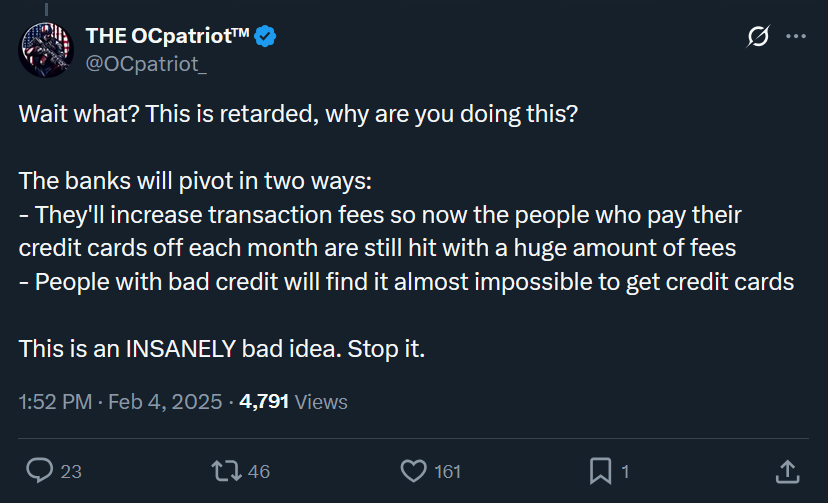Repost the tweet via retweet icon

point(226,471)
